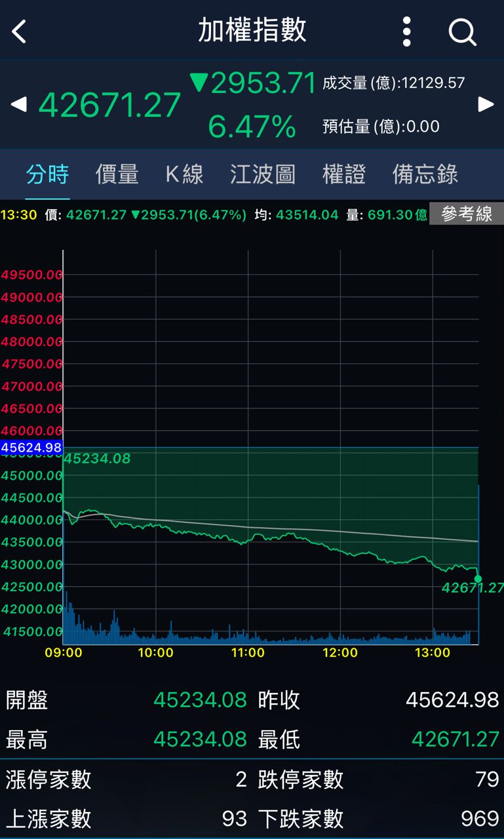This screenshot has height=839, width=504.
Task: Tap the 13:30 time readout
Action: click(18, 215)
